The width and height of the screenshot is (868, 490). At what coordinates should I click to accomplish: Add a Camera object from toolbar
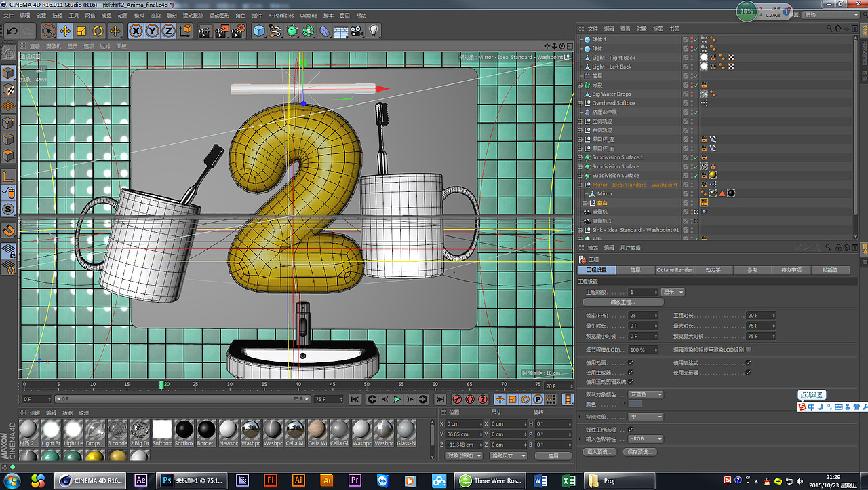[357, 31]
